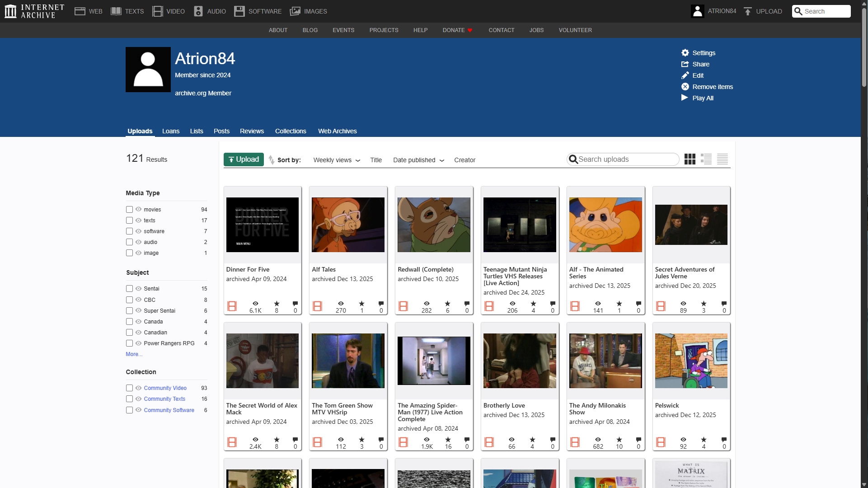Switch to compact list view icon
The width and height of the screenshot is (868, 488).
point(722,159)
